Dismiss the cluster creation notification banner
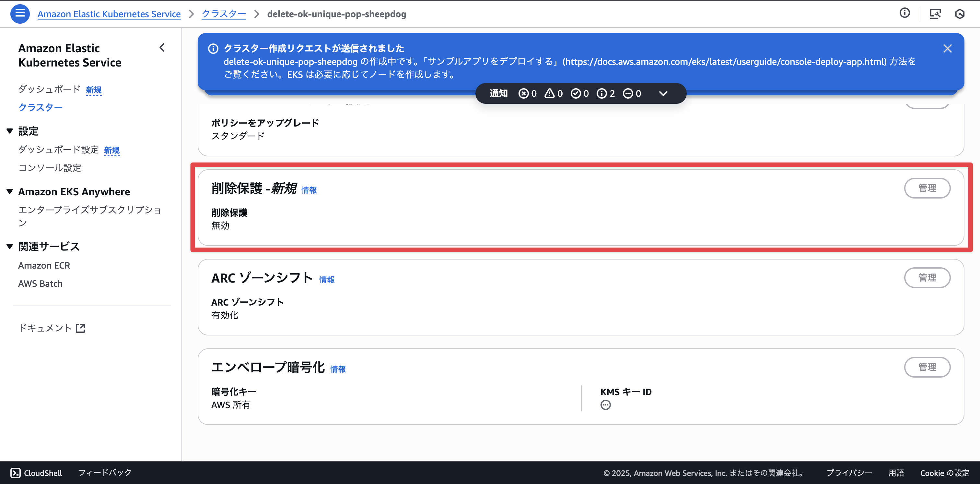This screenshot has width=980, height=484. pos(947,48)
